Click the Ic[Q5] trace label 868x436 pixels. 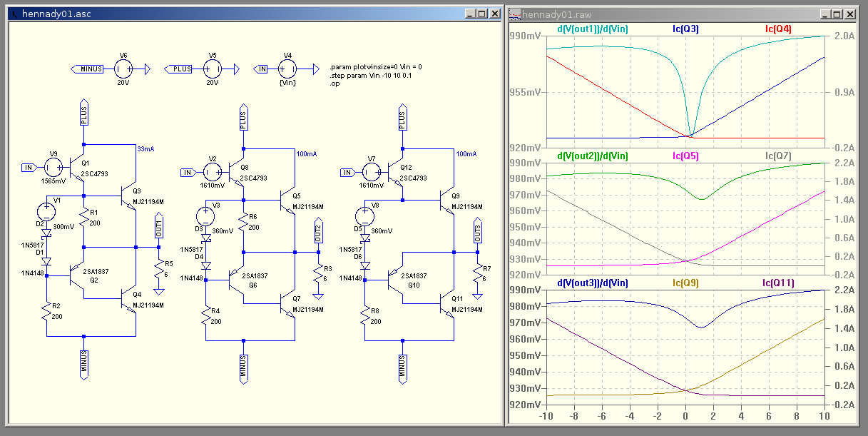tap(685, 156)
